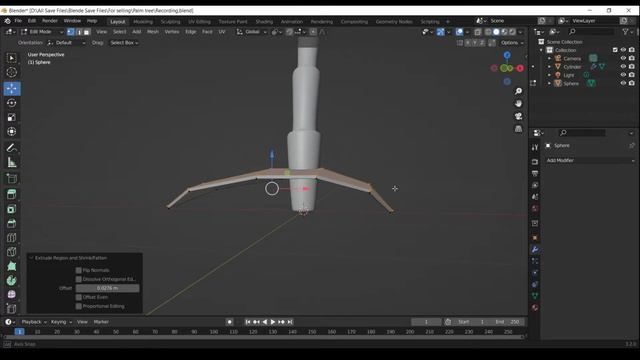This screenshot has width=640, height=360.
Task: Click the End frame field
Action: pyautogui.click(x=507, y=322)
